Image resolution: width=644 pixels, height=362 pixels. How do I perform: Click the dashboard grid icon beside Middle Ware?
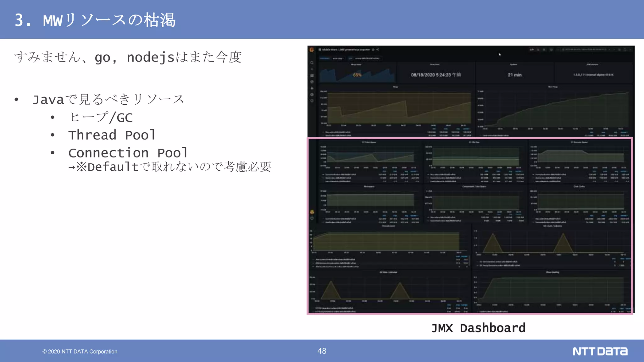(320, 50)
